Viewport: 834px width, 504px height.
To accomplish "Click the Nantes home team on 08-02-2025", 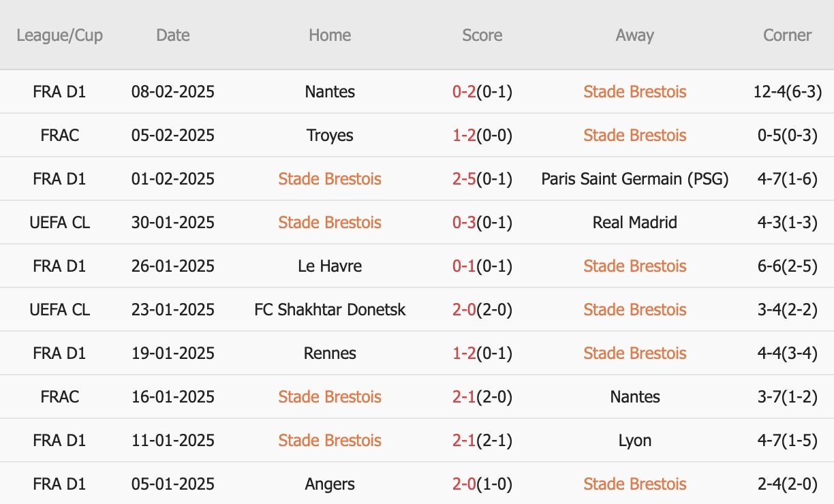I will 330,91.
